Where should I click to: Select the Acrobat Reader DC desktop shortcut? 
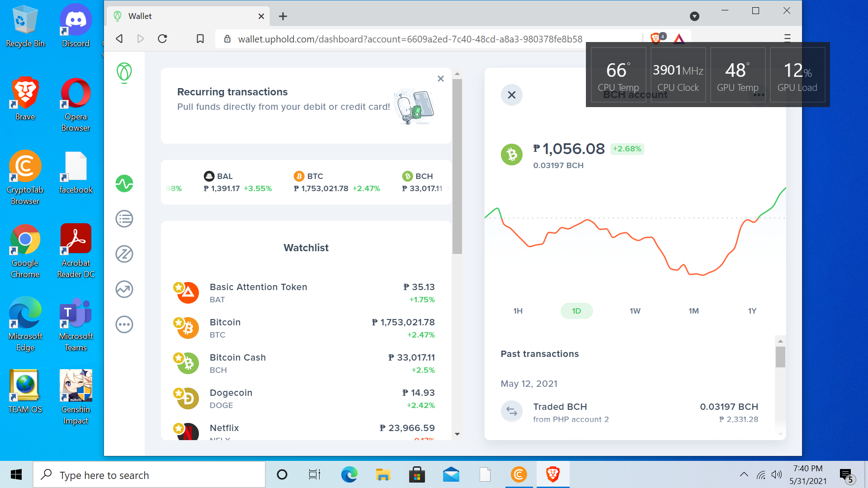76,251
